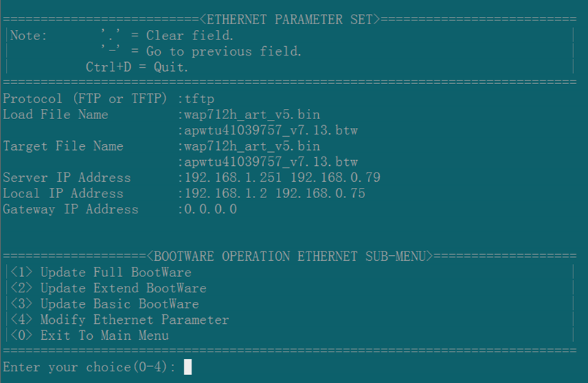Click the Load File Name wap712h_art_v5.bin value
588x383 pixels.
point(252,115)
